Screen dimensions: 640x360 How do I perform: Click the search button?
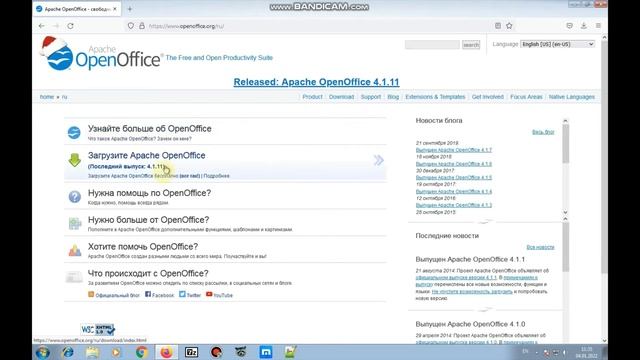[471, 44]
